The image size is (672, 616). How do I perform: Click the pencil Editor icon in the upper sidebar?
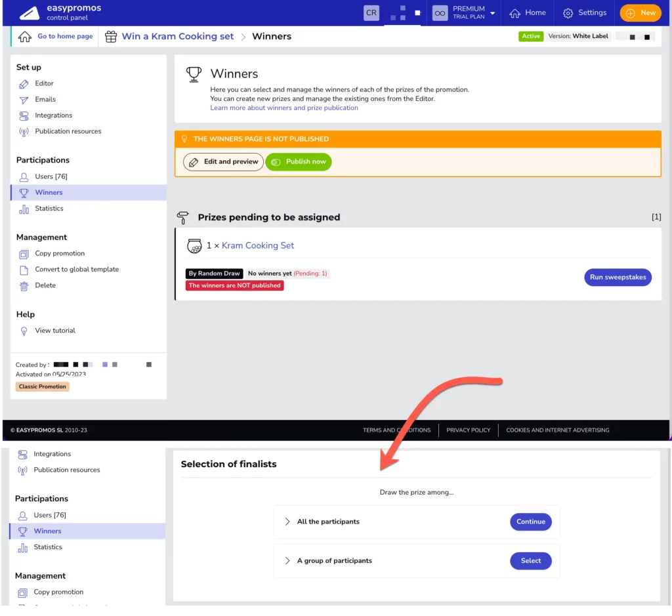[24, 84]
